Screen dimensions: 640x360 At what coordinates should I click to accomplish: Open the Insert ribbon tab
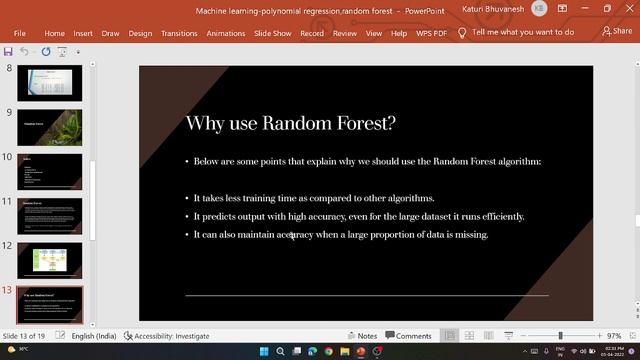tap(83, 33)
